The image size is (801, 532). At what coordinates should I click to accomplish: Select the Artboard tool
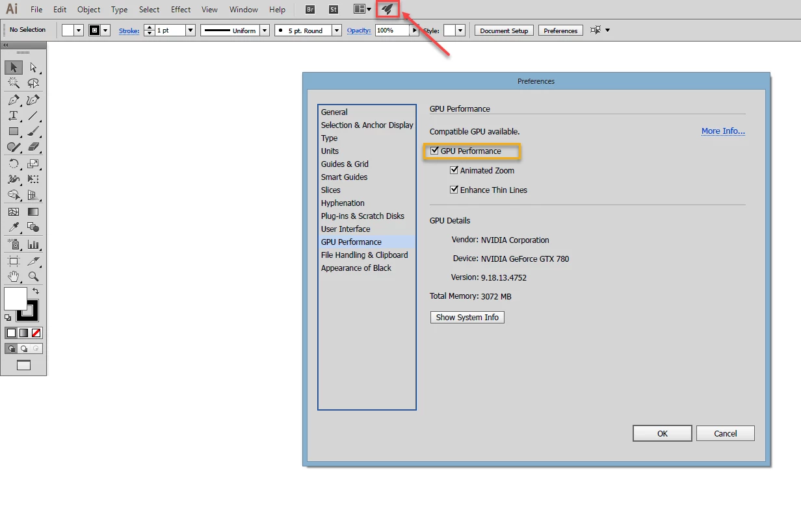coord(13,261)
